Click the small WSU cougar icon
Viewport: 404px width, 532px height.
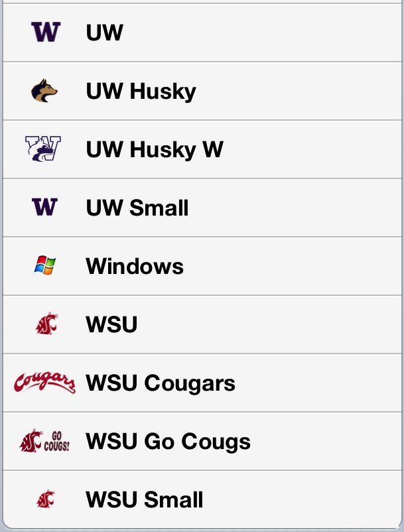click(x=46, y=499)
